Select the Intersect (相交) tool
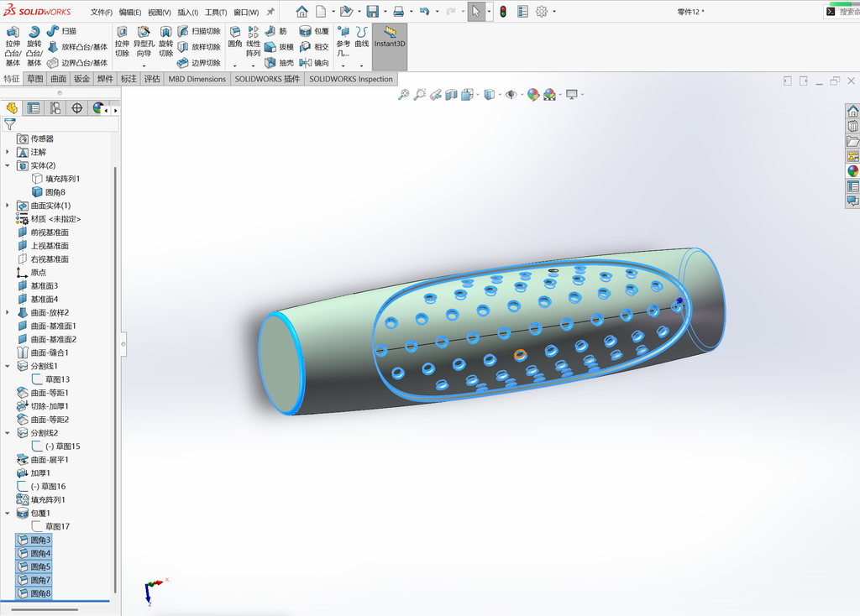860x616 pixels. [314, 47]
